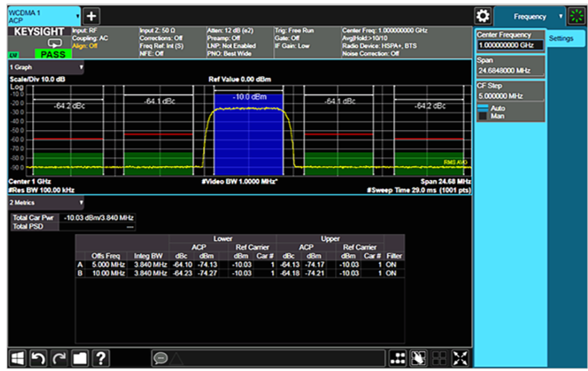Open the Windows start icon
Image resolution: width=588 pixels, height=371 pixels.
pyautogui.click(x=17, y=358)
